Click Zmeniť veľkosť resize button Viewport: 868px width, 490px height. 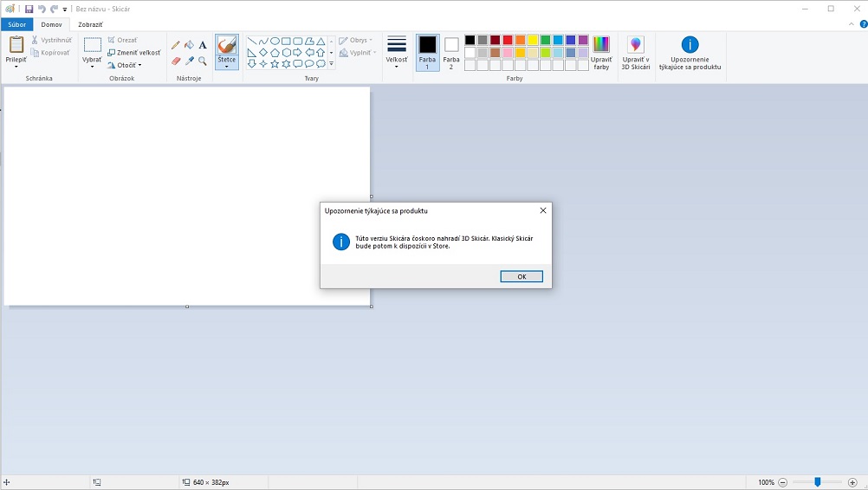click(x=134, y=53)
